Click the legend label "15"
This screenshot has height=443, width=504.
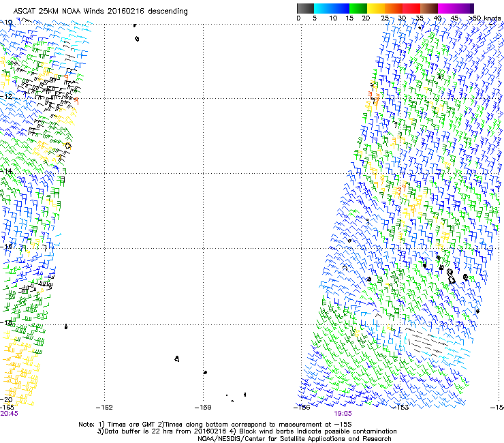[349, 18]
